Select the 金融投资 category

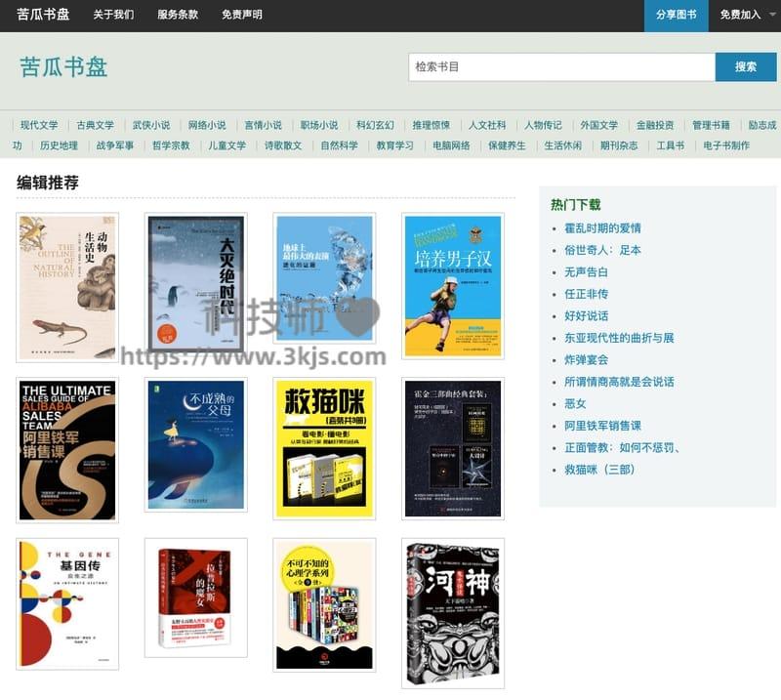pyautogui.click(x=655, y=125)
